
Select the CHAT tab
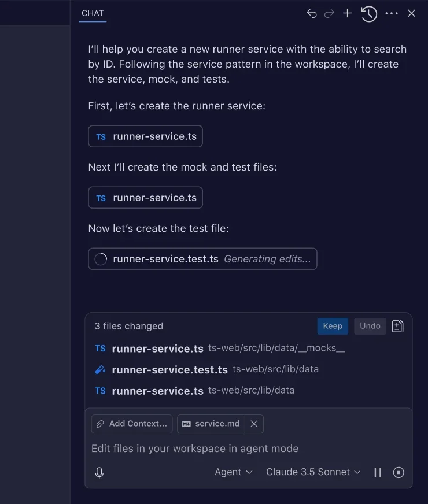point(92,13)
